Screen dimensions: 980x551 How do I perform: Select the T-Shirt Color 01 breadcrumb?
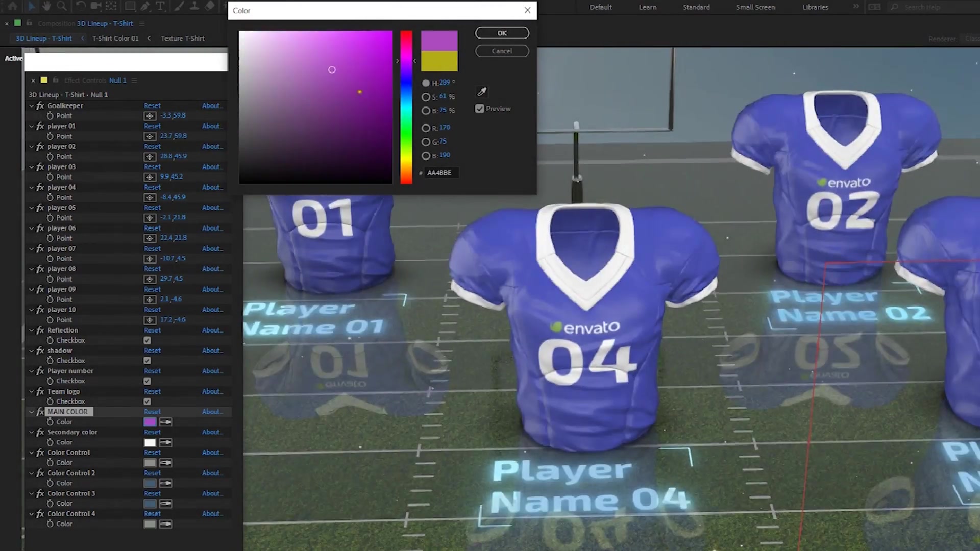[115, 38]
